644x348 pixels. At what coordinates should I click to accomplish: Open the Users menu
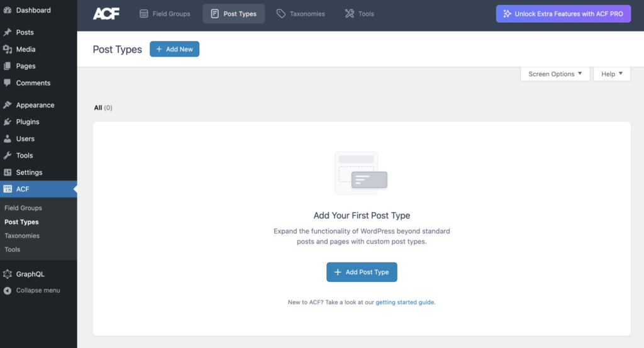coord(25,138)
